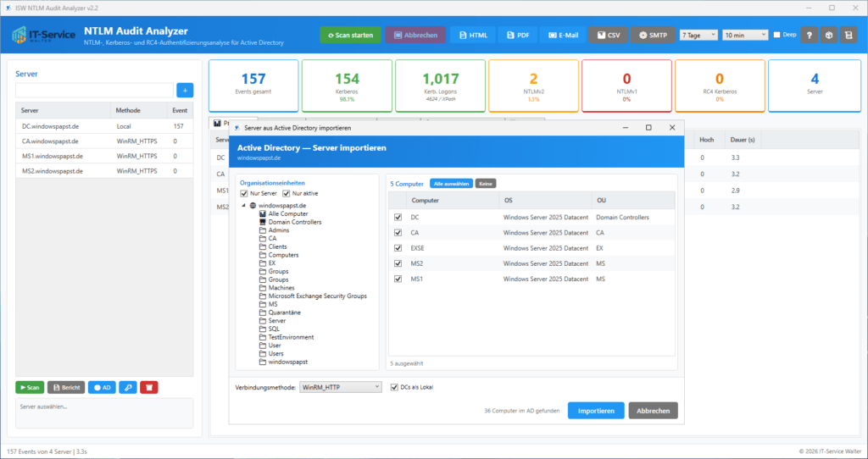
Task: Uncheck the MS2 computer checkbox
Action: pyautogui.click(x=398, y=263)
